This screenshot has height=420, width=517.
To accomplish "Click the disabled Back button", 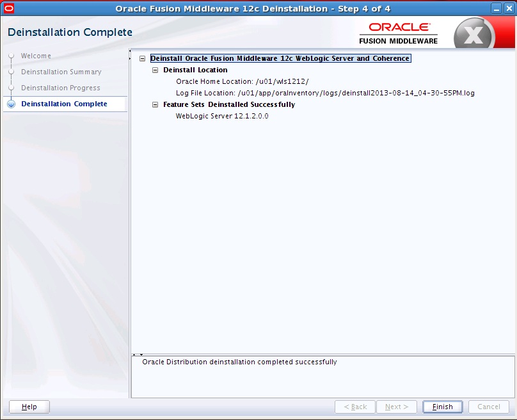I will coord(355,407).
